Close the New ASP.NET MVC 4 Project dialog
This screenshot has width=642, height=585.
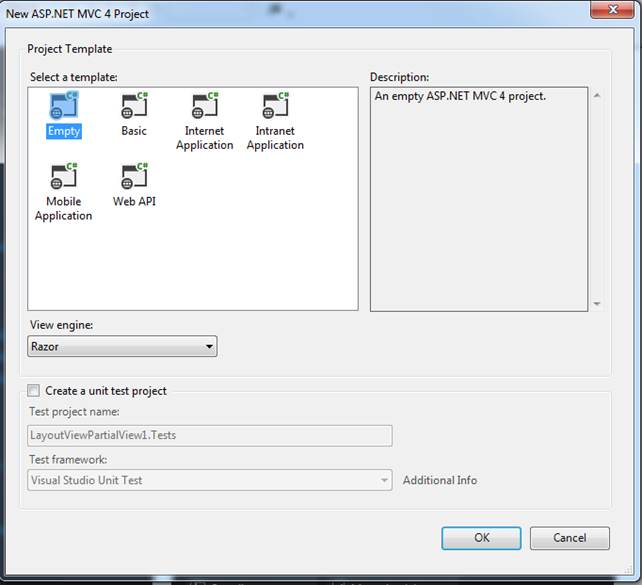point(613,9)
